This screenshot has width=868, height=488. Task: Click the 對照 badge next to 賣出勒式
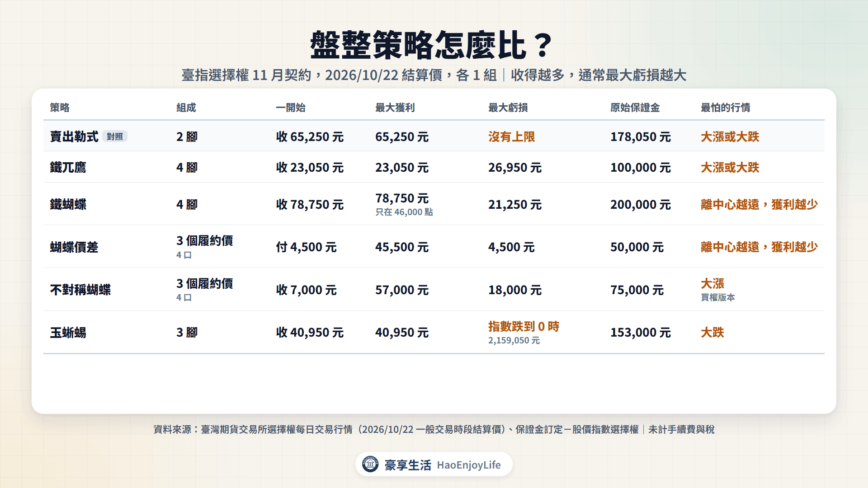(115, 136)
